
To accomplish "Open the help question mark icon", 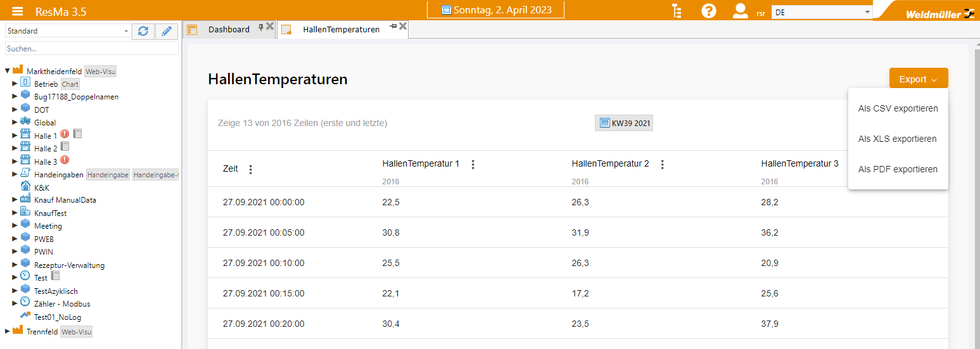I will click(x=708, y=11).
